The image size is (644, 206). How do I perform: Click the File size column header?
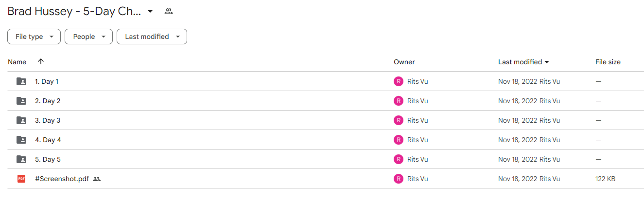point(608,62)
